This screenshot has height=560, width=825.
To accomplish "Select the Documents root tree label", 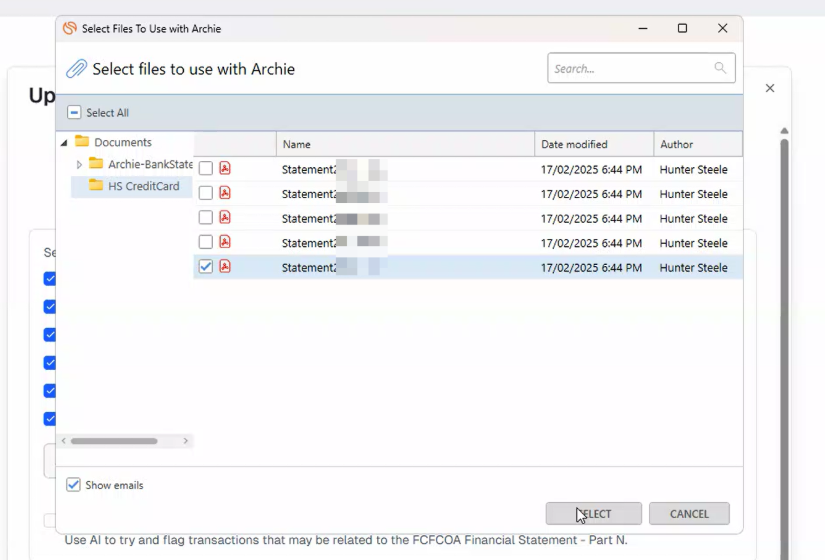I will click(x=123, y=142).
